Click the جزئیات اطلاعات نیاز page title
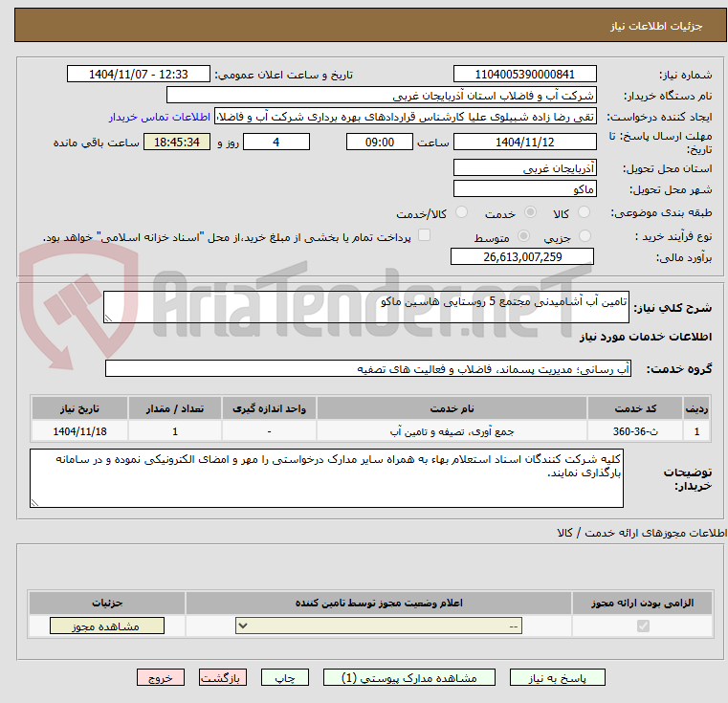The image size is (728, 703). [x=656, y=26]
